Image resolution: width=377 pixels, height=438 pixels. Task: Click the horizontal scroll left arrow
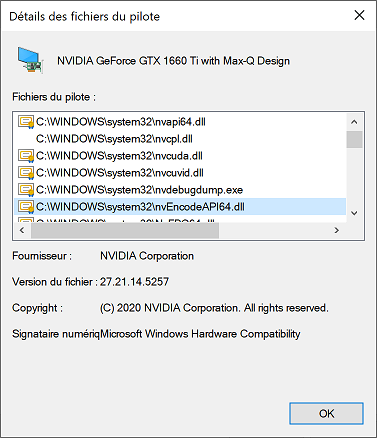coord(22,230)
